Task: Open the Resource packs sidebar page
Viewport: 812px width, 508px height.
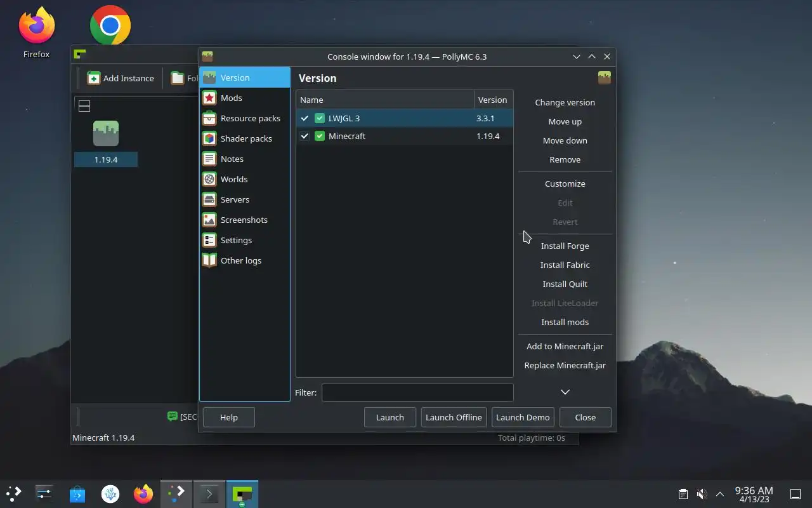Action: click(244, 118)
